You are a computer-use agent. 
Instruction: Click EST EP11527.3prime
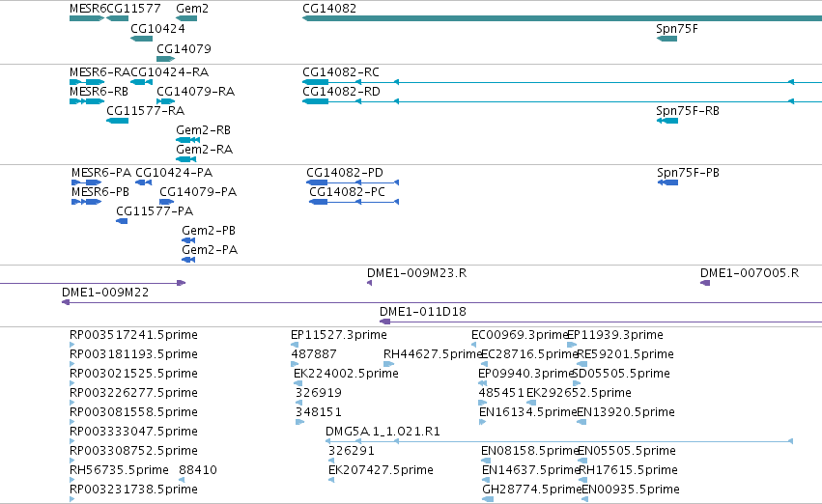(x=339, y=335)
